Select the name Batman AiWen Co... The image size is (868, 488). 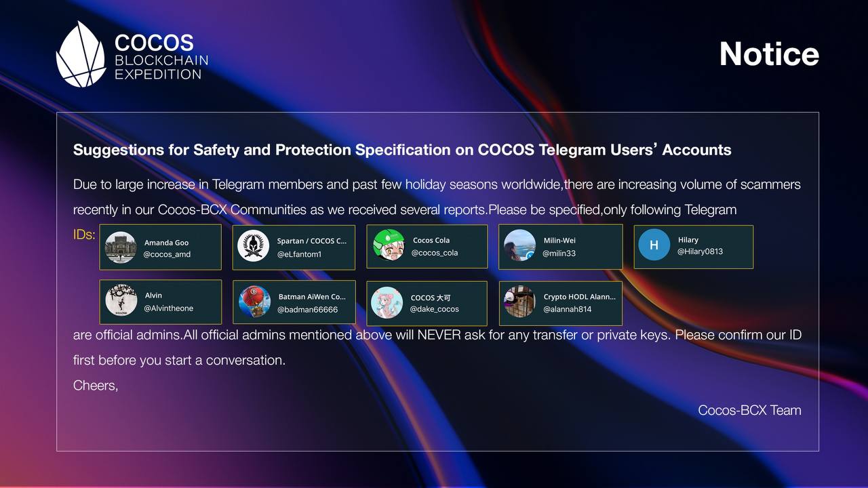312,297
